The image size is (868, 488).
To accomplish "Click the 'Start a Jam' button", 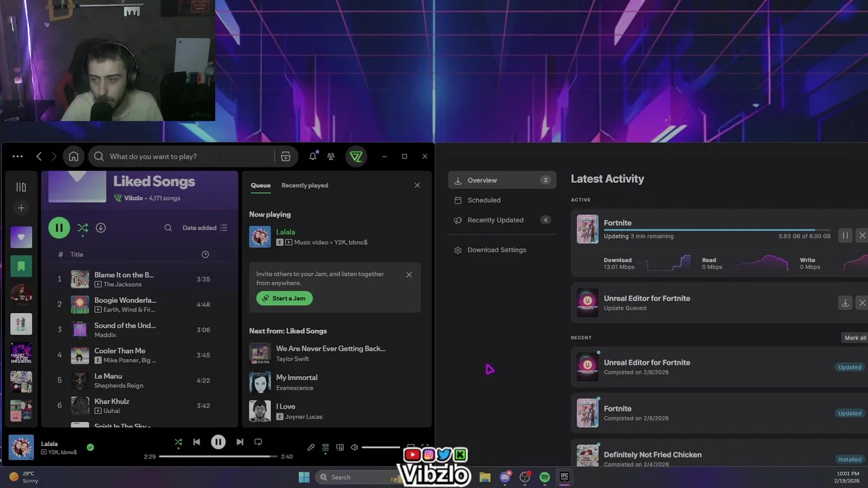I will click(284, 298).
